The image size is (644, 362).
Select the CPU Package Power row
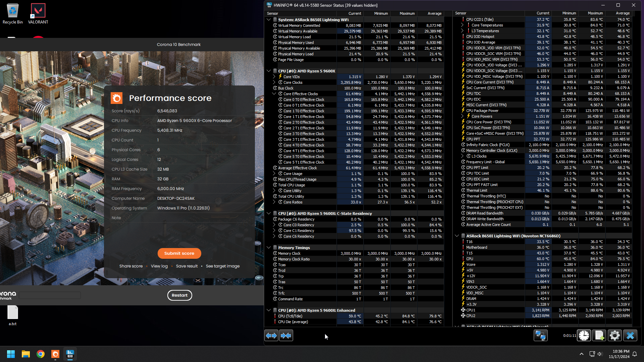(x=542, y=111)
